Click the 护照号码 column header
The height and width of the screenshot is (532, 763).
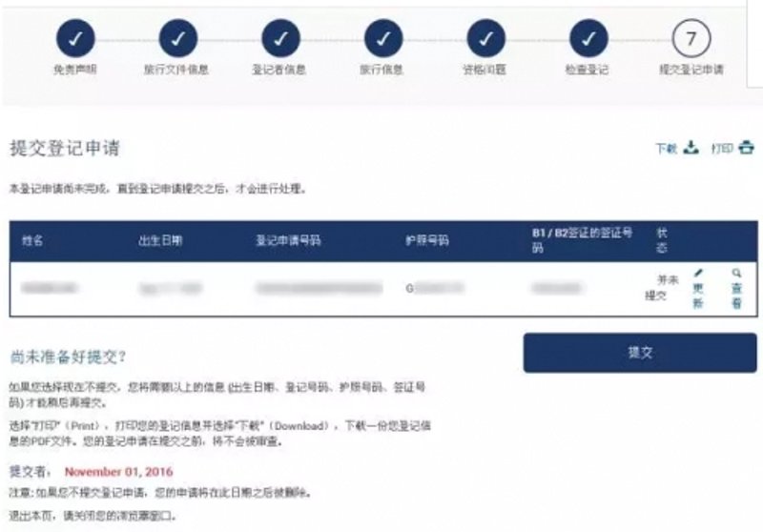427,240
